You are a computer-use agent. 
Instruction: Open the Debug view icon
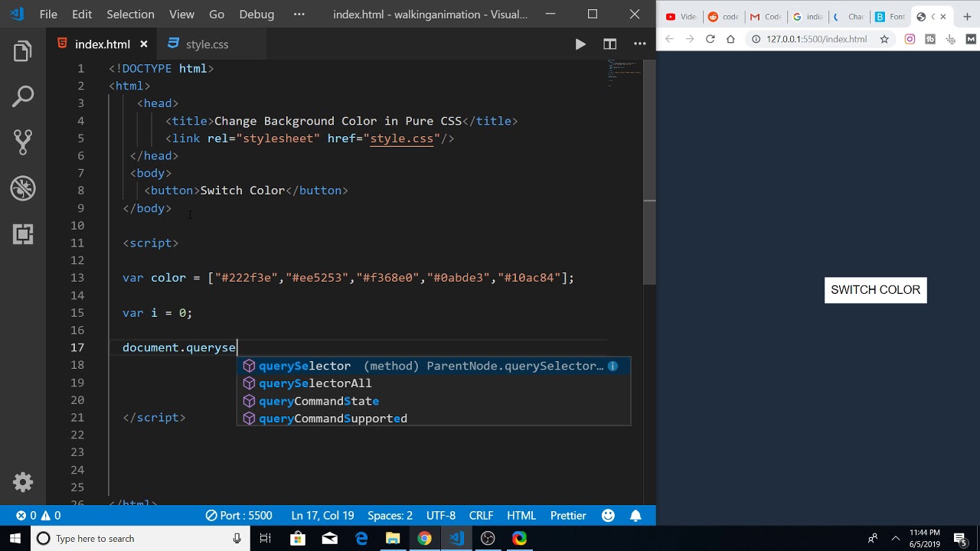pyautogui.click(x=23, y=188)
